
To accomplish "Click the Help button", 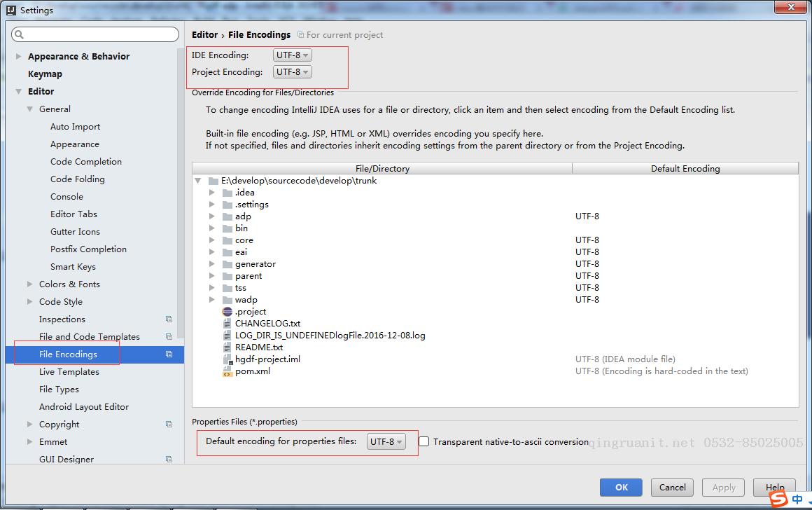I will [x=774, y=487].
